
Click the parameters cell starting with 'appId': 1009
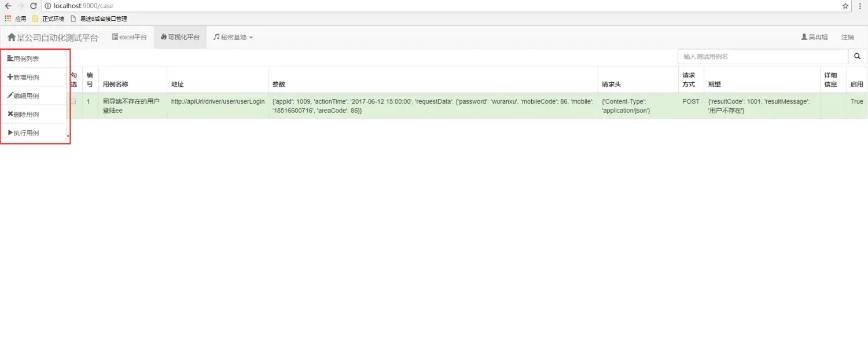point(433,105)
